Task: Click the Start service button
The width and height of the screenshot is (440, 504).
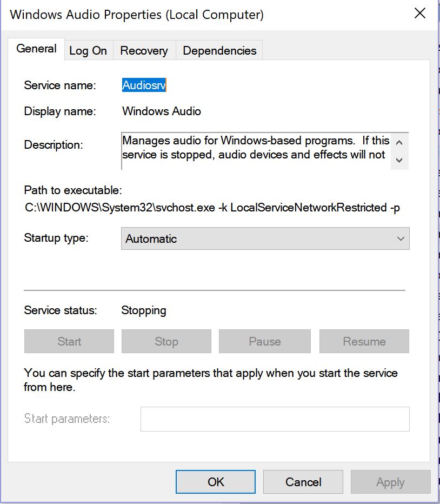Action: click(69, 341)
